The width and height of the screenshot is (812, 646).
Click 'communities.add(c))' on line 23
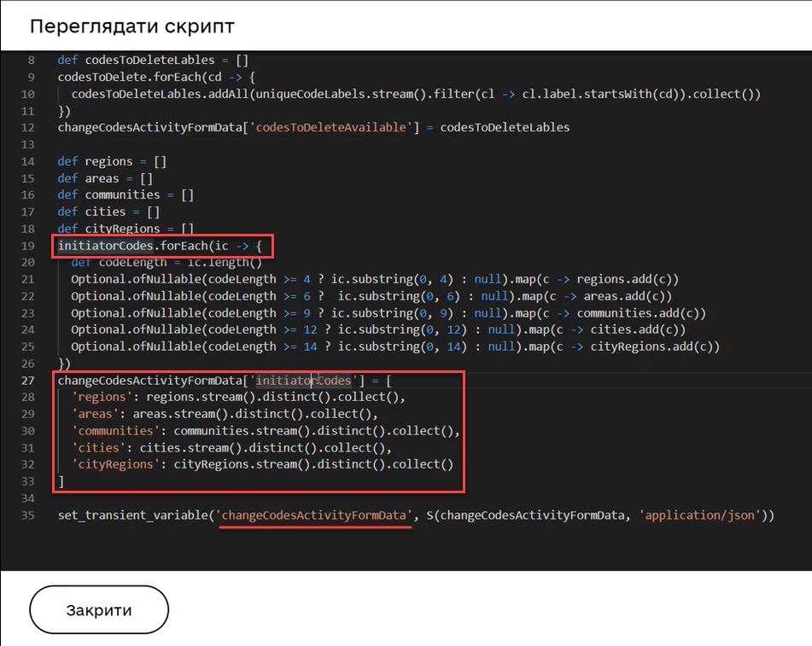coord(641,313)
